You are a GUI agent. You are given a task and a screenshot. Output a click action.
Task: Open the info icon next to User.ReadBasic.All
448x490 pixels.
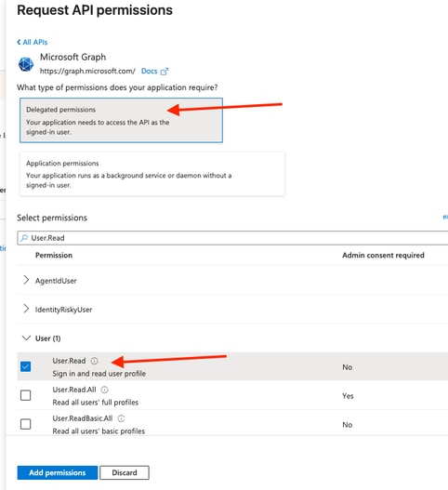121,418
